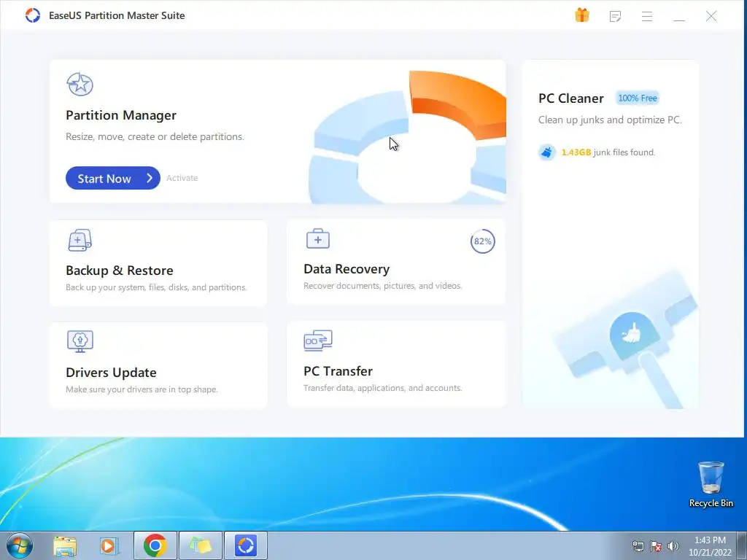Open the PC Transfer card title
747x560 pixels.
pyautogui.click(x=338, y=371)
